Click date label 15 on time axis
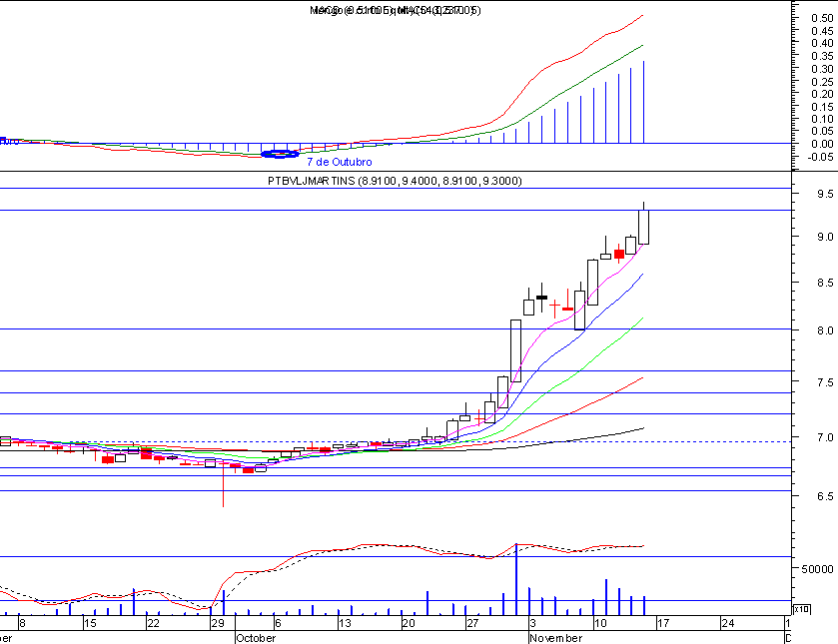 [x=90, y=623]
